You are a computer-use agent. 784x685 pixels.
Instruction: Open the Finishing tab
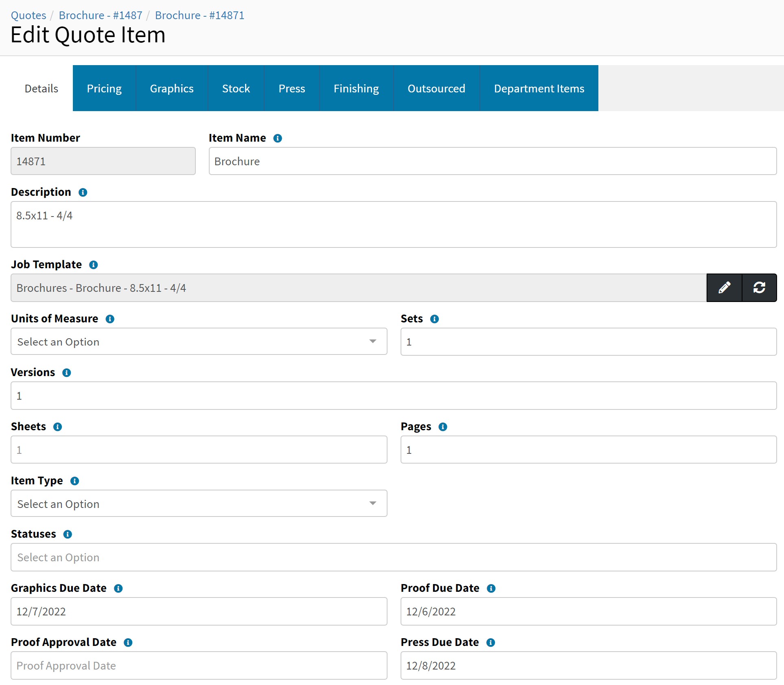tap(356, 88)
